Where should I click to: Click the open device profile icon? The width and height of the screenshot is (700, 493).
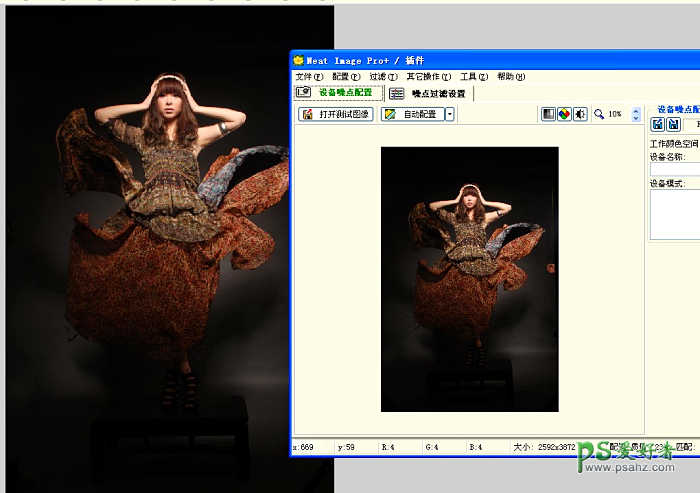tap(658, 125)
